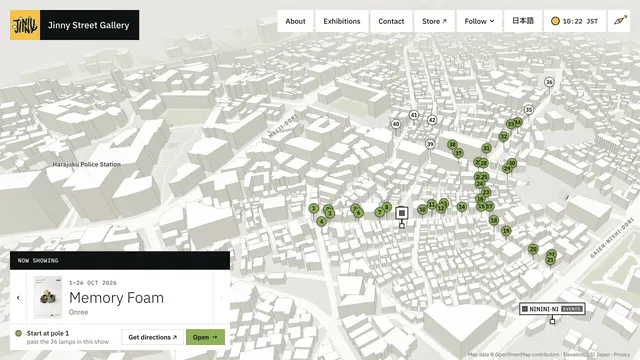Open the NININI-NI events map label

click(x=552, y=309)
